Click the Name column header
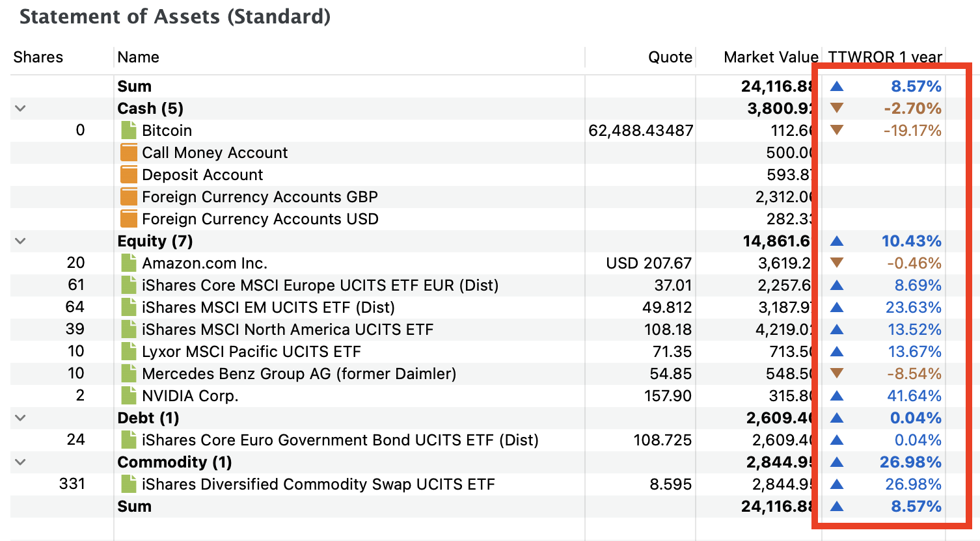This screenshot has height=541, width=980. click(x=139, y=57)
